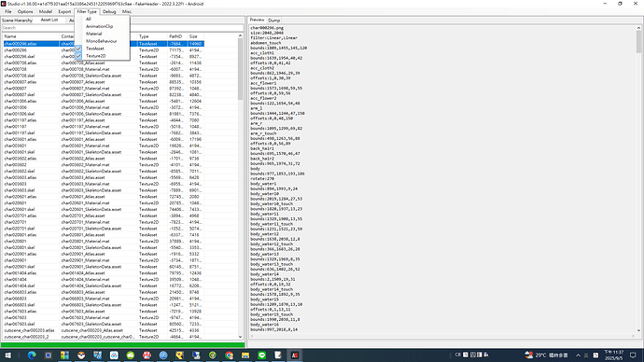The height and width of the screenshot is (362, 644).
Task: Enable the AnimationClip filter type
Action: click(99, 26)
